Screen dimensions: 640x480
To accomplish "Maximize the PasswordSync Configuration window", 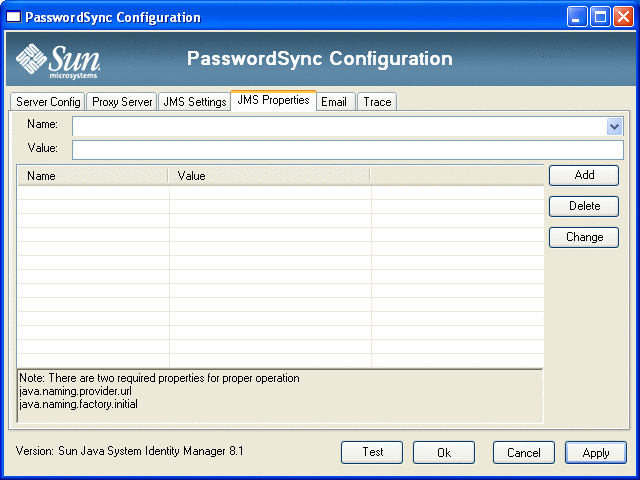I will click(x=600, y=17).
